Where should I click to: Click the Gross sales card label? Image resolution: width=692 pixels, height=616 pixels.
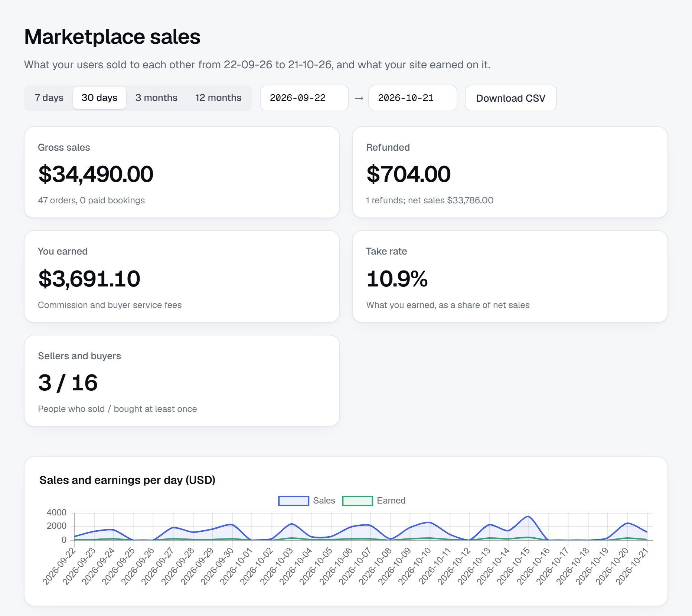(x=64, y=147)
